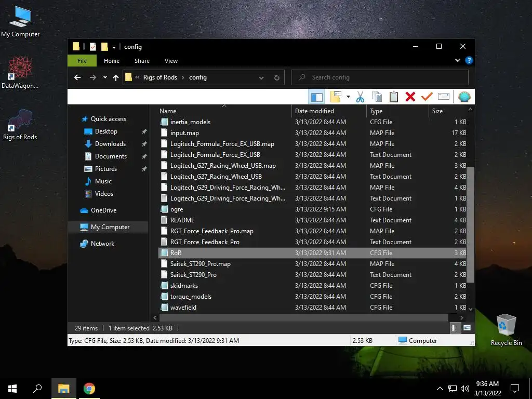Sort by the Type column header
Screen dimensions: 532x399
click(397, 111)
